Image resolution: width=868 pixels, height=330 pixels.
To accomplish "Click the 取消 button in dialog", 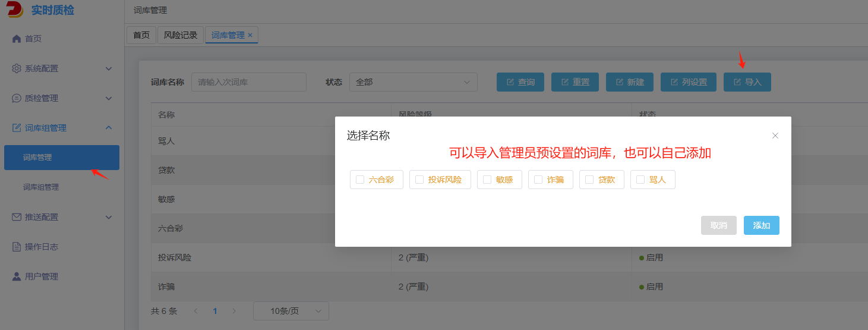I will click(718, 225).
